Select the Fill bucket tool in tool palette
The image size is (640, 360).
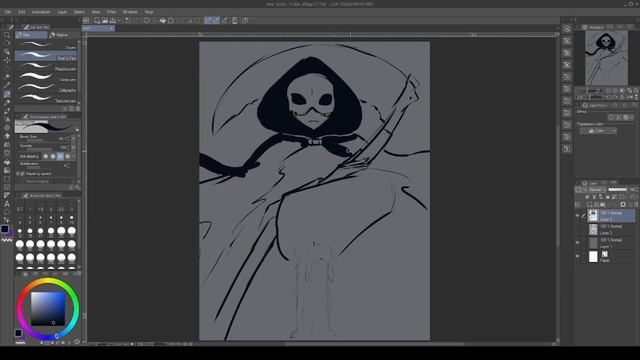tap(7, 162)
